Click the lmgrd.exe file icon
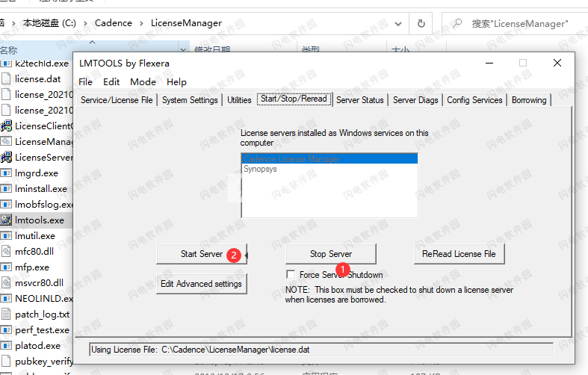588x375 pixels. [x=6, y=173]
